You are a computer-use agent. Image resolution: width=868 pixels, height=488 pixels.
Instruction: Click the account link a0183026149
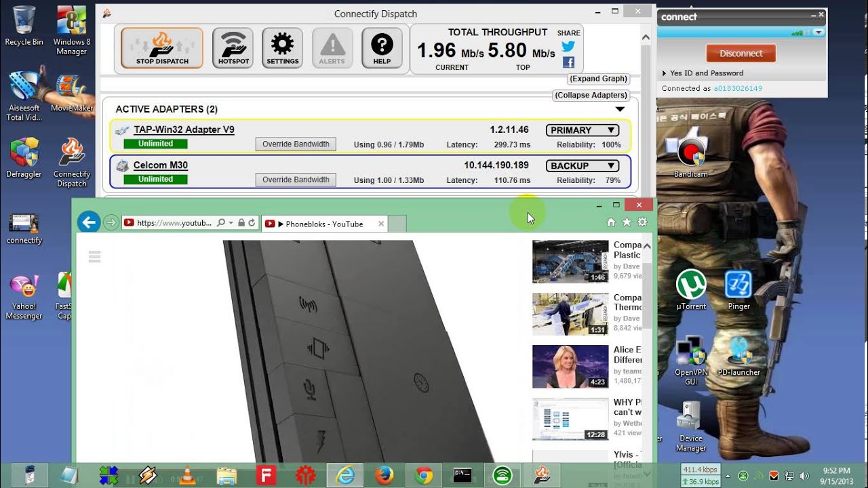pos(738,89)
